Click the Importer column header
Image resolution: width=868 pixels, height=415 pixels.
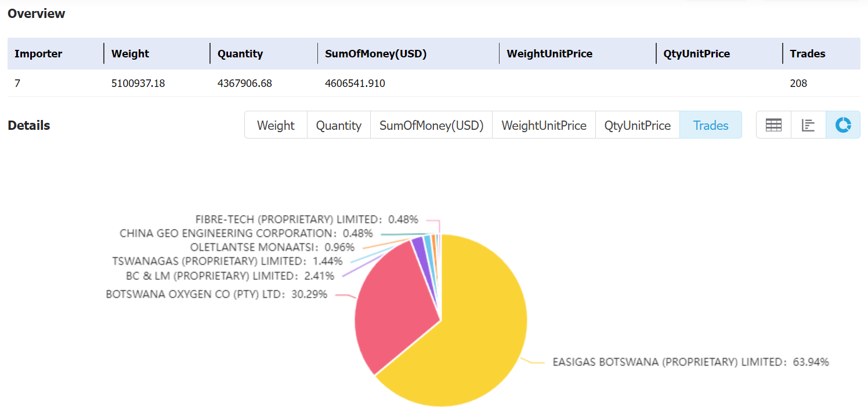pos(38,54)
